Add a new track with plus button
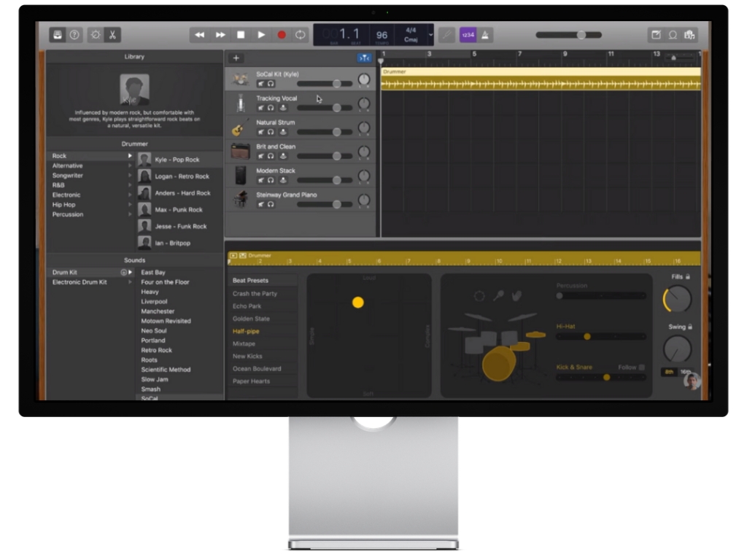This screenshot has height=560, width=747. (x=236, y=58)
